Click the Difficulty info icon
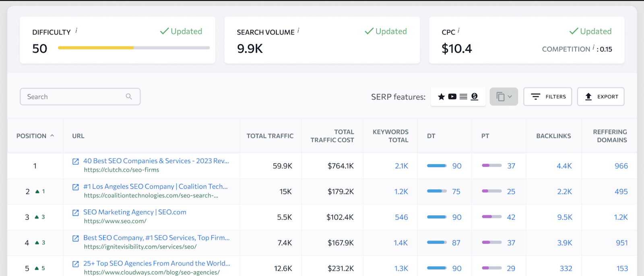This screenshot has width=644, height=276. tap(76, 31)
